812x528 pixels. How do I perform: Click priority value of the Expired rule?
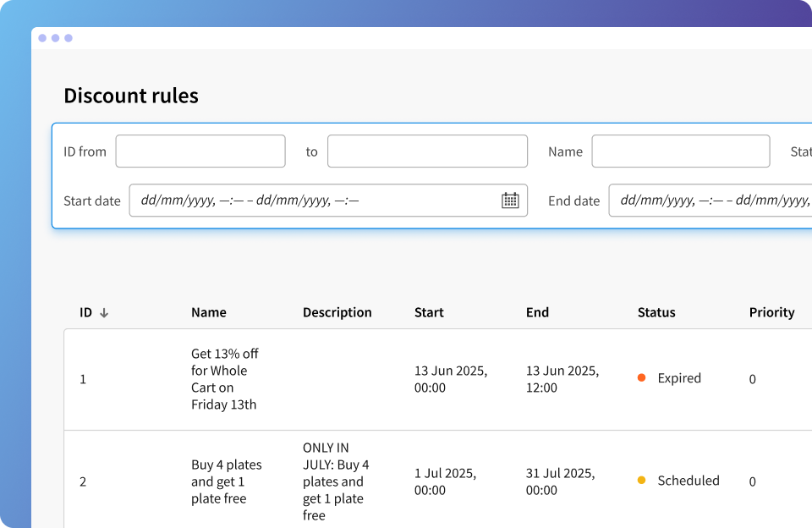pyautogui.click(x=753, y=379)
